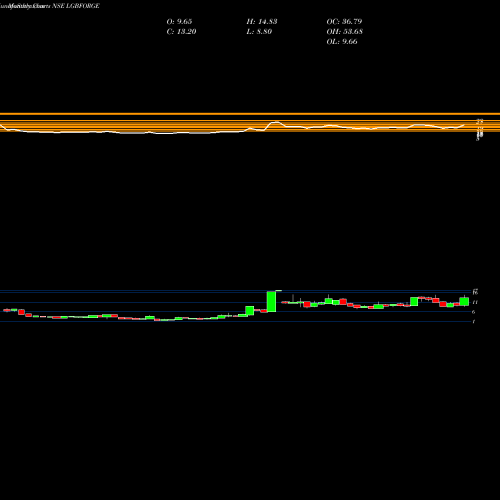Select the high value 'H: 14.83'
This screenshot has width=500, height=500.
[x=262, y=21]
